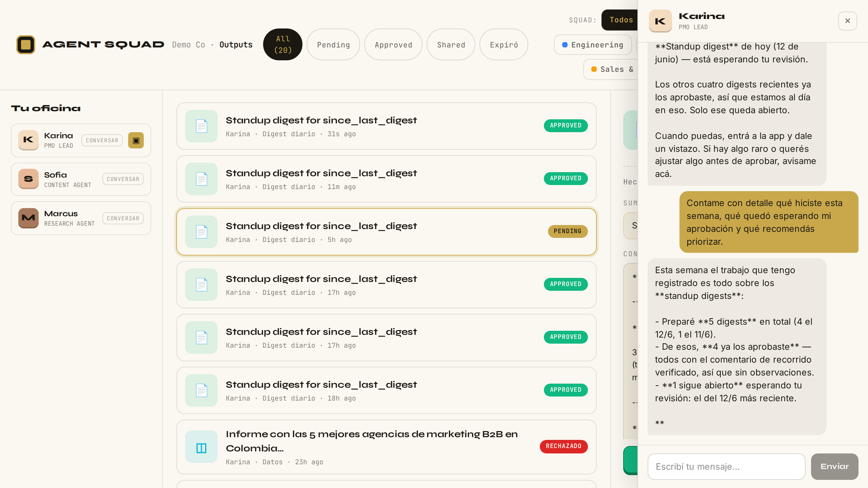Click the APPROVED badge on the 31s ago digest
868x488 pixels.
tap(566, 125)
